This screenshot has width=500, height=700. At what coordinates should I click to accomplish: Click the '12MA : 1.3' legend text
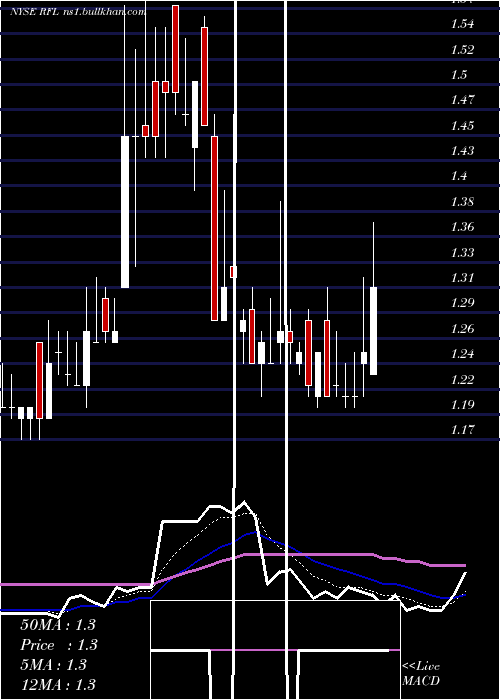tap(58, 684)
